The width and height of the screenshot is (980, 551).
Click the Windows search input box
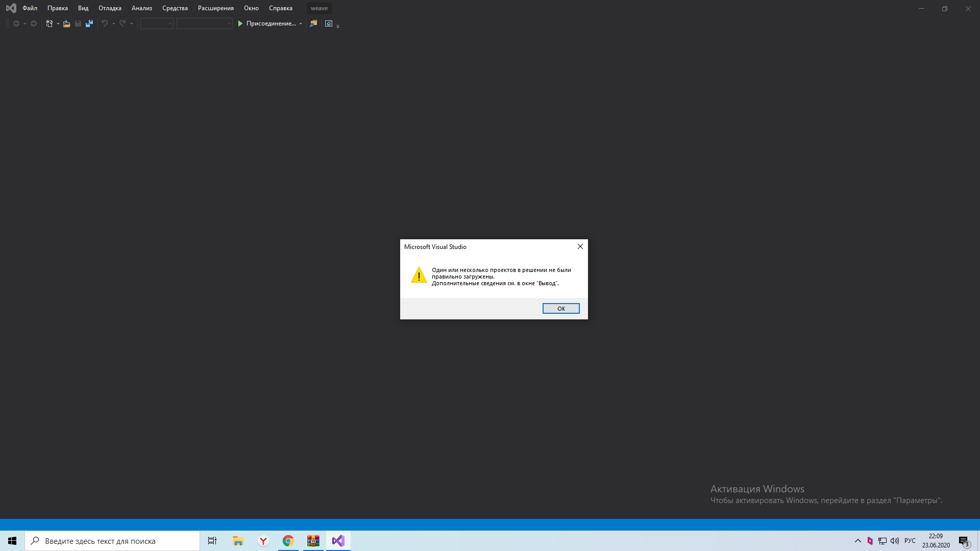[x=112, y=541]
